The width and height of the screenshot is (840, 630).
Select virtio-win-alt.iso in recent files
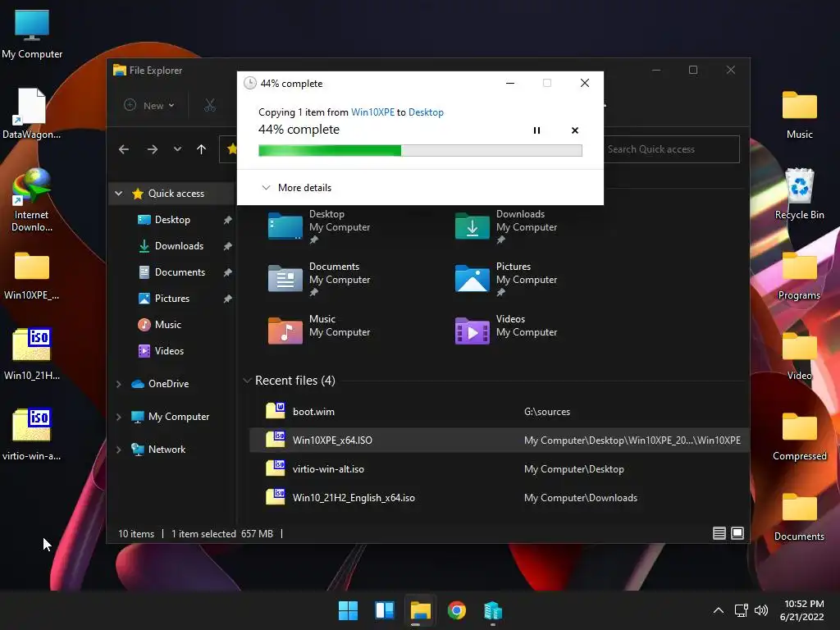(499, 468)
